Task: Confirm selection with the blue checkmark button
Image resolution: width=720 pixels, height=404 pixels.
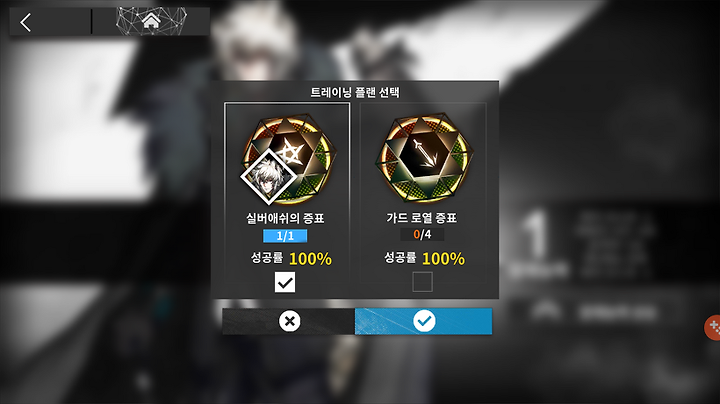Action: pos(423,321)
